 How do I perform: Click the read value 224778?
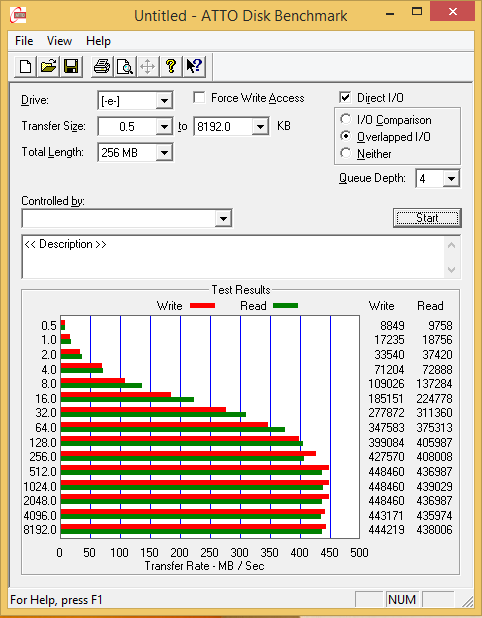tap(434, 398)
